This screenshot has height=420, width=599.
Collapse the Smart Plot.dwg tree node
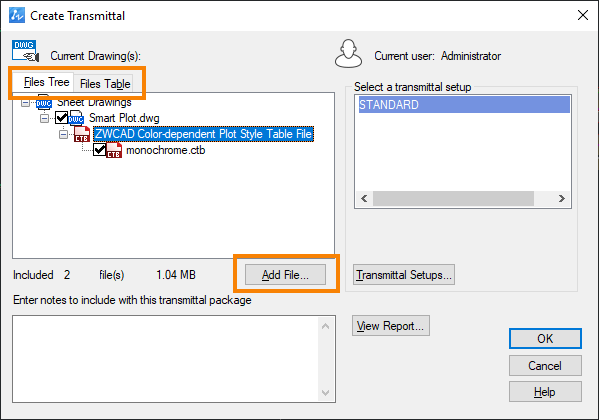pos(44,118)
